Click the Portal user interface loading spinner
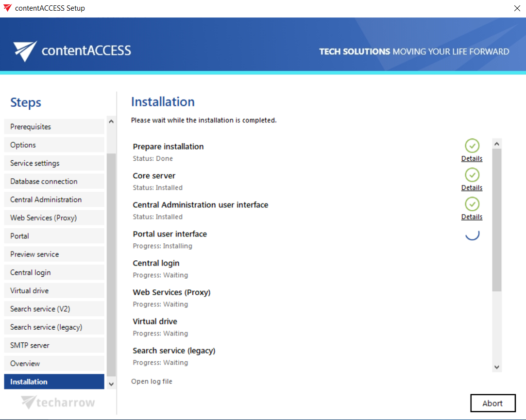 click(x=472, y=234)
